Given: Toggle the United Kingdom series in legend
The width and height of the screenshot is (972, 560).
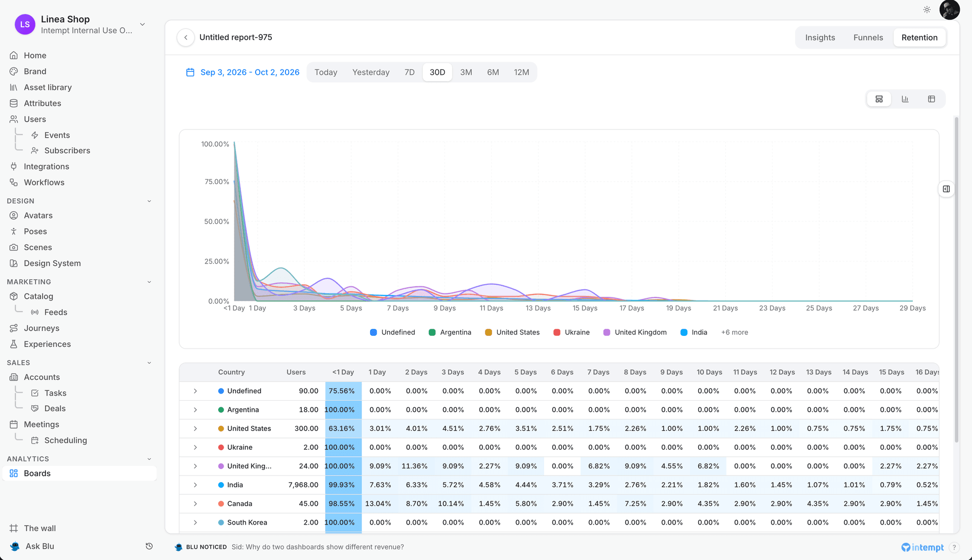Looking at the screenshot, I should point(635,332).
